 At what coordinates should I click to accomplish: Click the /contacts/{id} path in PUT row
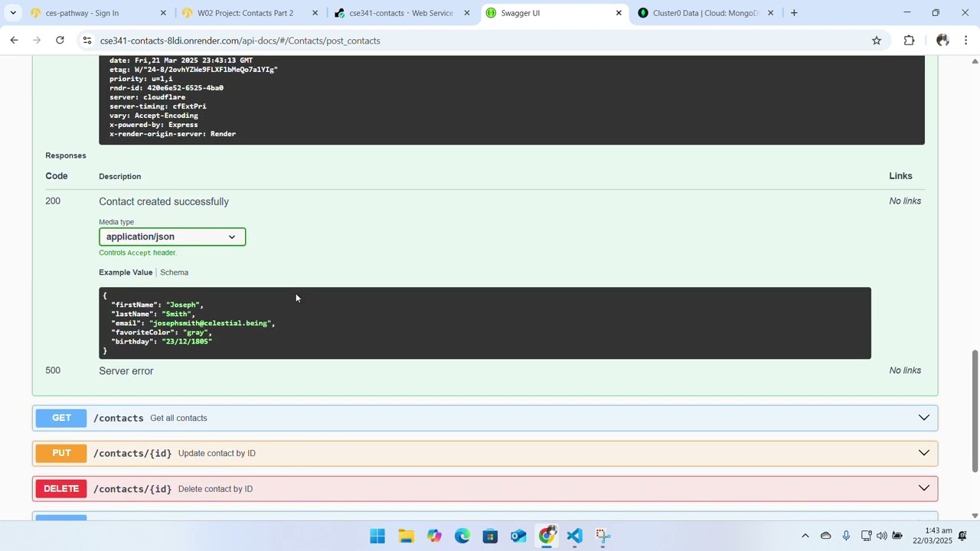pyautogui.click(x=132, y=454)
